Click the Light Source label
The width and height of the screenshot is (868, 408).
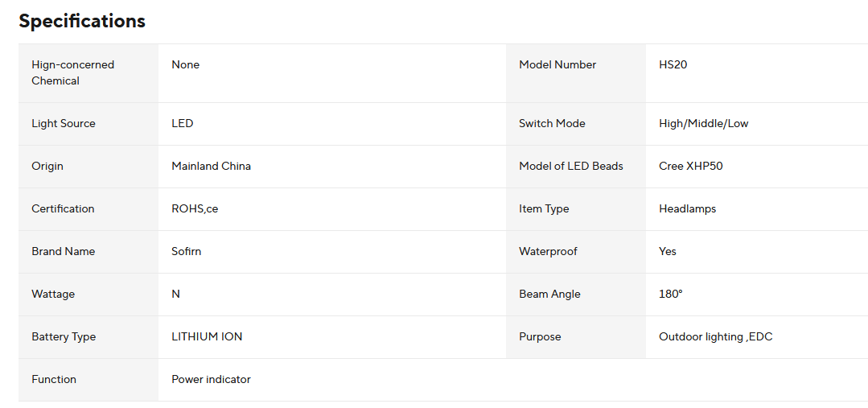coord(64,123)
